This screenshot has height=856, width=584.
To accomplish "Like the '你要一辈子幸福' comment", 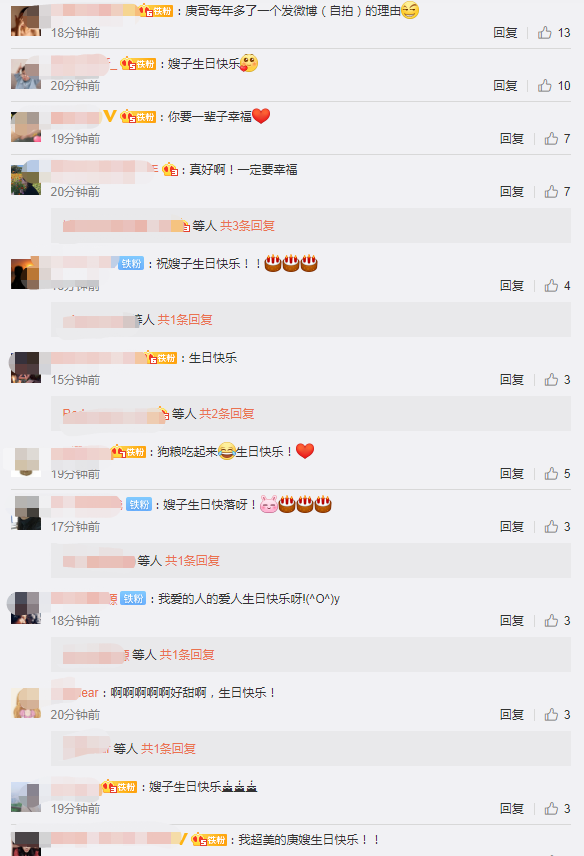I will tap(551, 139).
